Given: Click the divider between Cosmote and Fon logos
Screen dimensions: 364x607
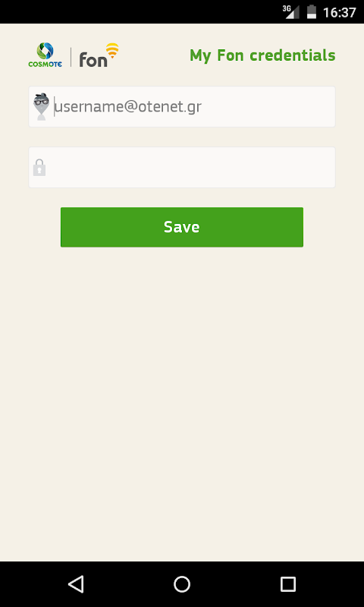Looking at the screenshot, I should point(71,57).
